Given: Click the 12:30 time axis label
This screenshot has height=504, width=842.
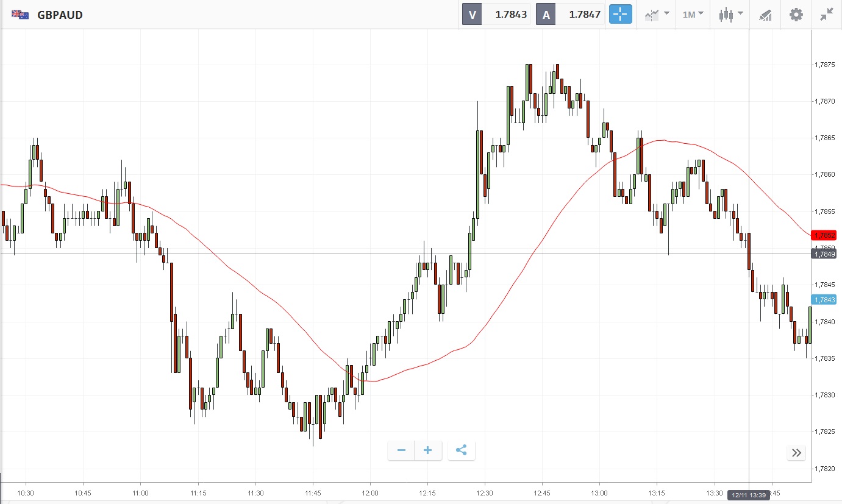Looking at the screenshot, I should 485,492.
